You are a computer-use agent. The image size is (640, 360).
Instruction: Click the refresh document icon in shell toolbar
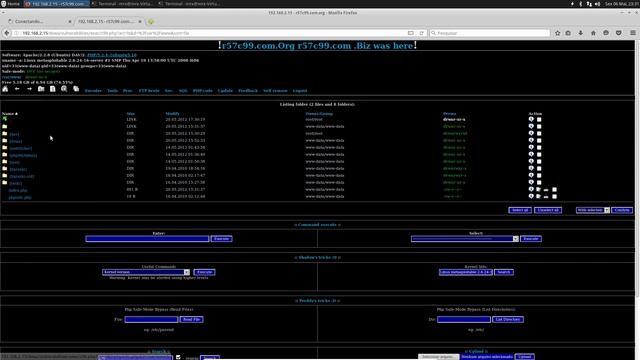(x=53, y=89)
